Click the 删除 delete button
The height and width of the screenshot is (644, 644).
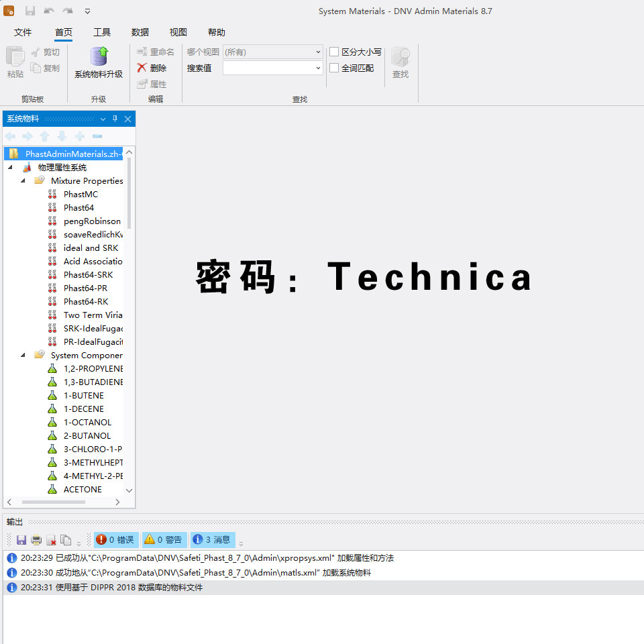(152, 68)
